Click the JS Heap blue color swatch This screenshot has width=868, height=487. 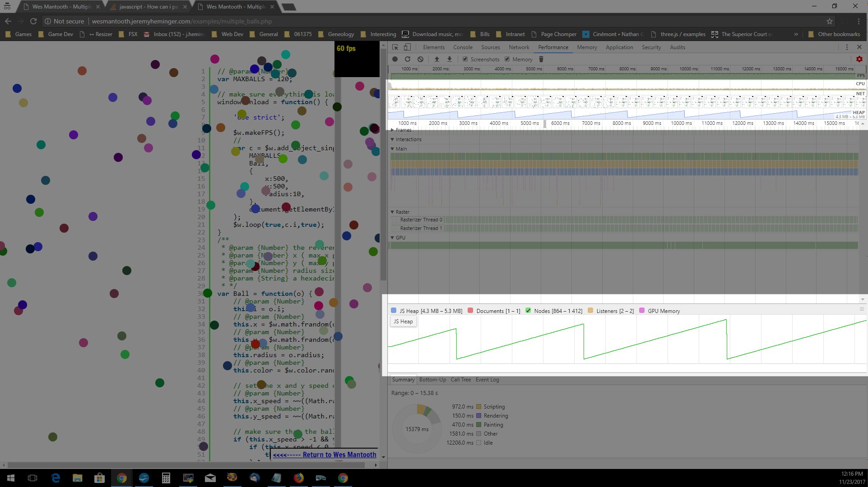click(394, 311)
